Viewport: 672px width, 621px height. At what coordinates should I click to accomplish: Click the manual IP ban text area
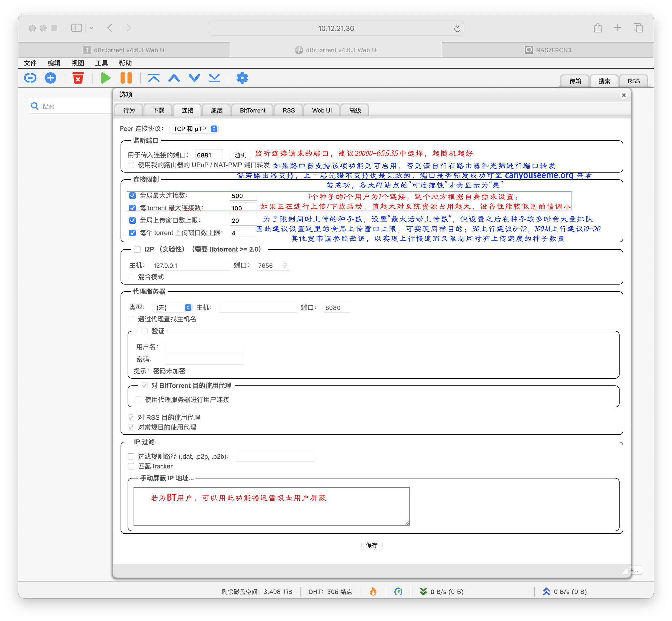coord(271,506)
